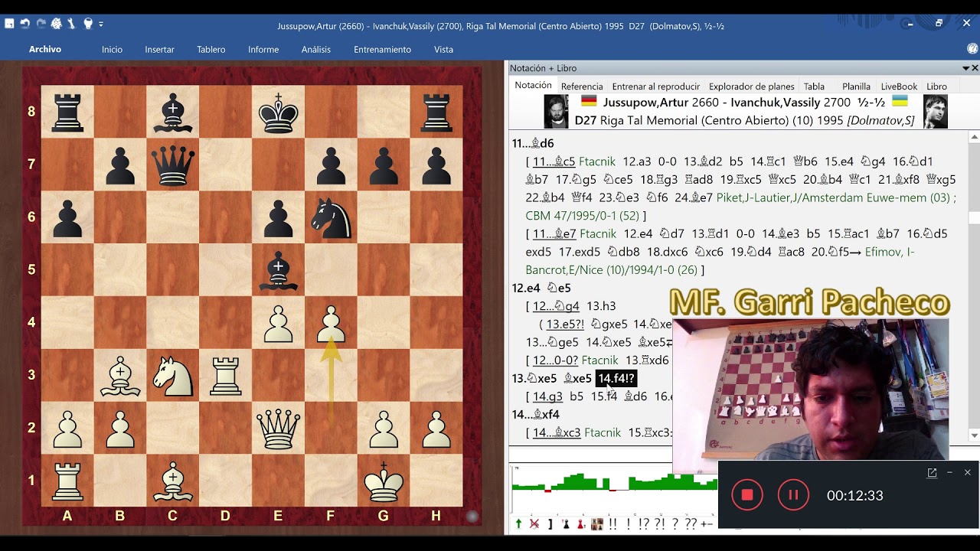The height and width of the screenshot is (551, 980).
Task: Insert the +- winning evaluation symbol
Action: pos(707,524)
